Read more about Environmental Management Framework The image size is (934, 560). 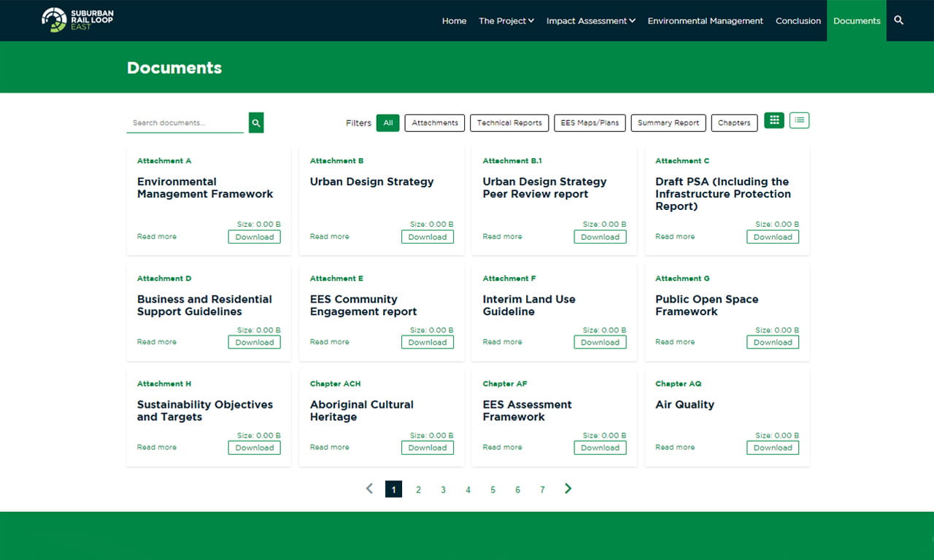157,236
